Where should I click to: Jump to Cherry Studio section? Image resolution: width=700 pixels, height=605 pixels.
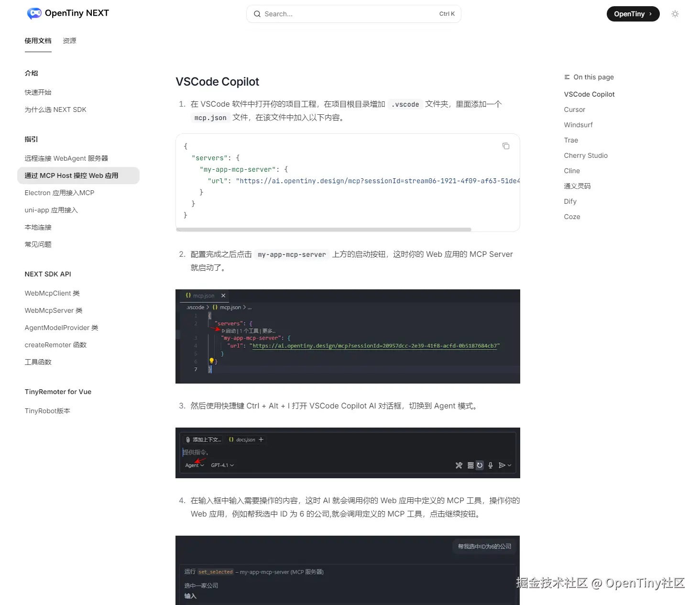pyautogui.click(x=586, y=155)
